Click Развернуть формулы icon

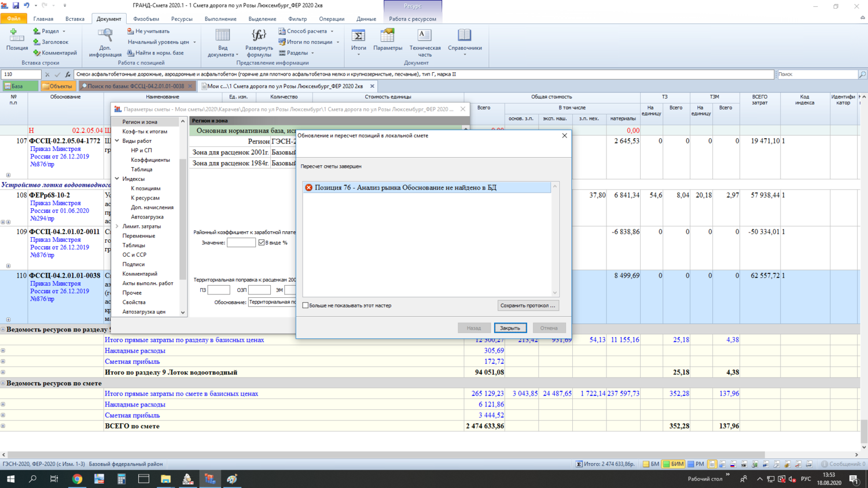[x=259, y=36]
